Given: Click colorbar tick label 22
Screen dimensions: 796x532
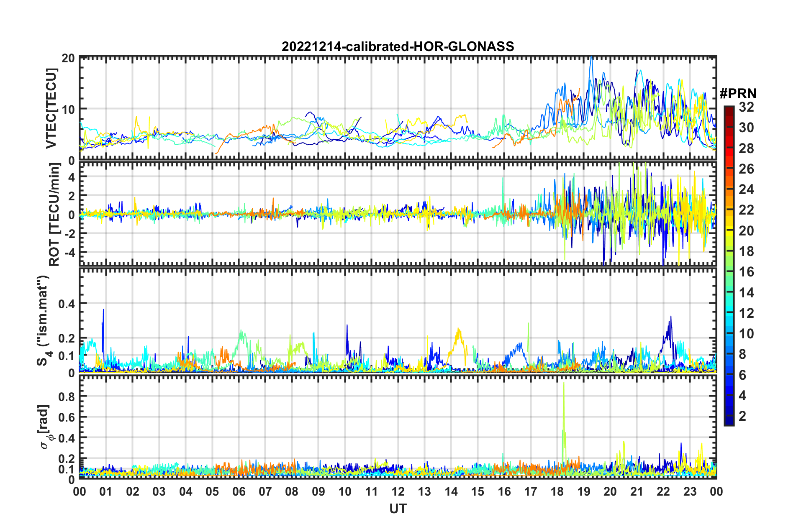Looking at the screenshot, I should (746, 210).
